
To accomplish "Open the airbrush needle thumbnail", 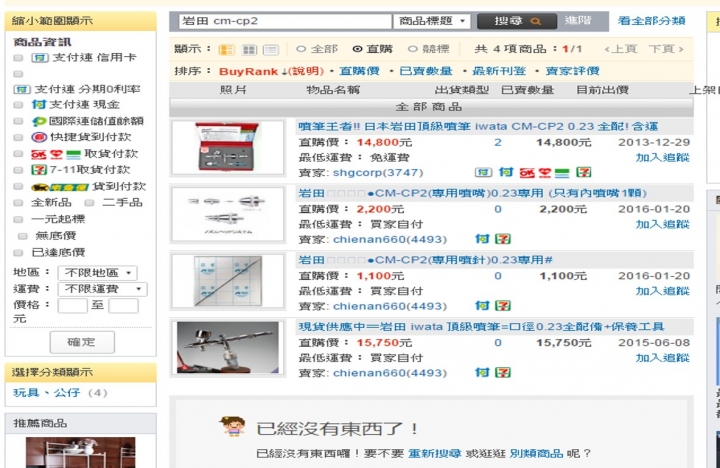I will click(x=227, y=281).
